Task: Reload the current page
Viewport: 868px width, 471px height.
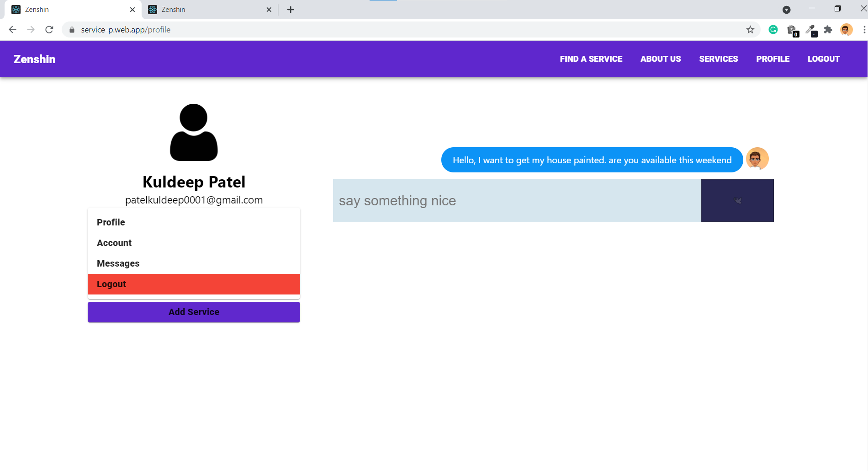Action: [x=49, y=30]
